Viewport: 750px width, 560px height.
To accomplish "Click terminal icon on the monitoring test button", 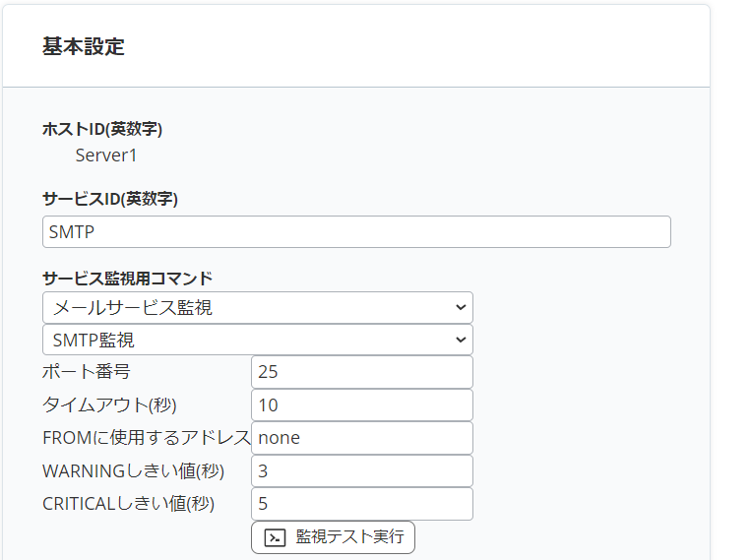I will [277, 537].
